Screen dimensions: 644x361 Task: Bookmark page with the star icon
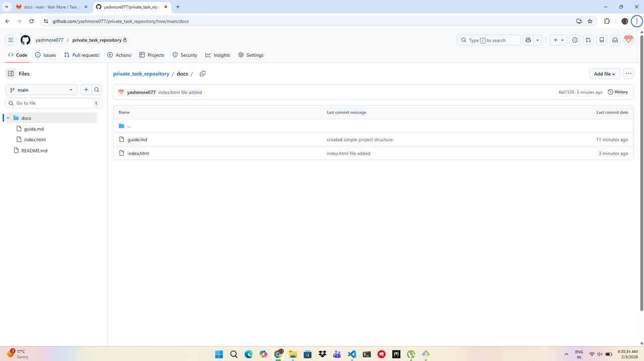click(590, 21)
